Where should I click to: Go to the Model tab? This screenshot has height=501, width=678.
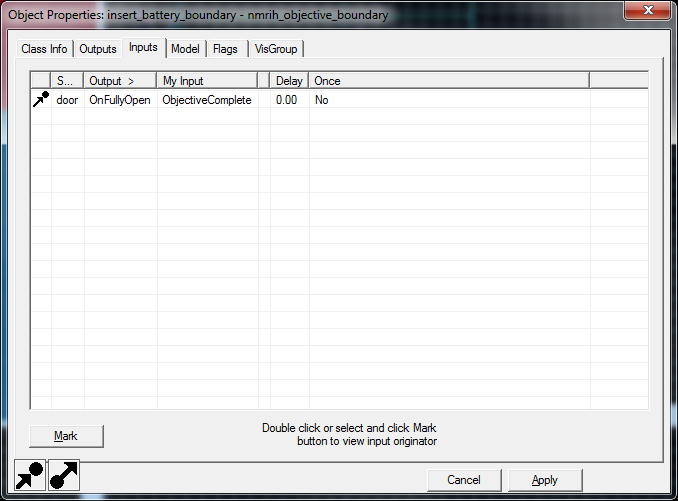click(x=185, y=49)
